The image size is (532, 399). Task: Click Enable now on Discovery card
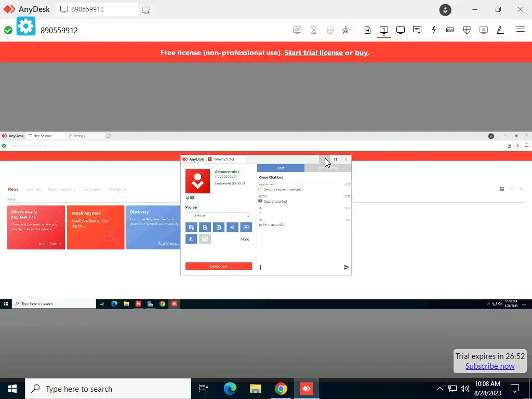tap(169, 244)
